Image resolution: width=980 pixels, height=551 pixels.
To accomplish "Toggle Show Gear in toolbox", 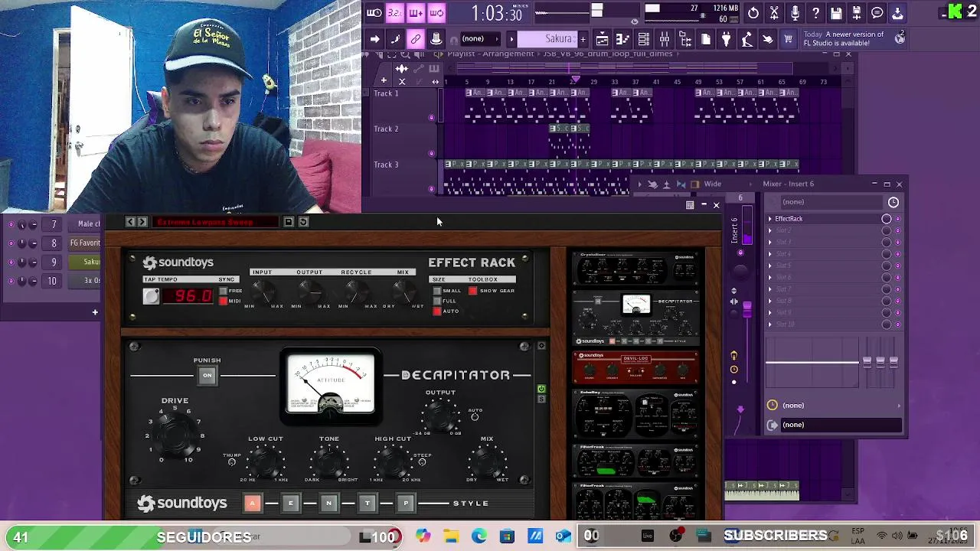I will tap(473, 291).
